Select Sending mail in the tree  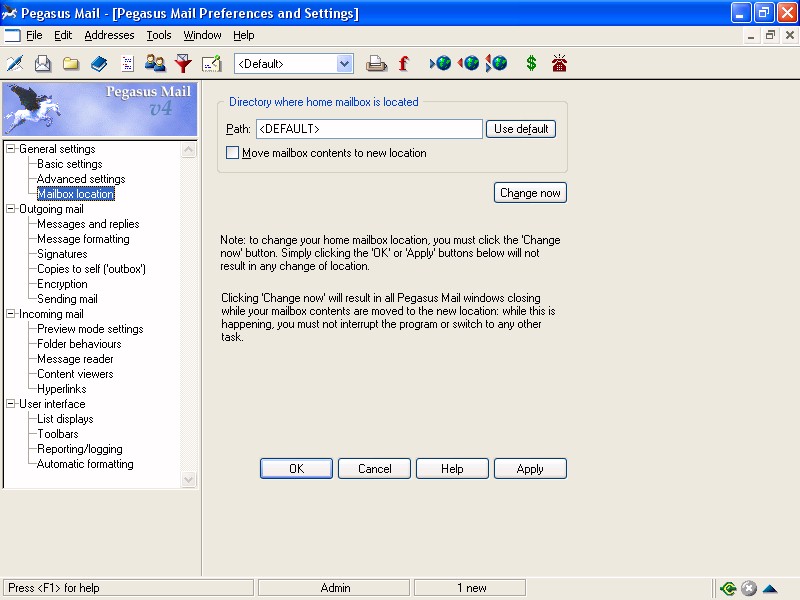[x=67, y=298]
